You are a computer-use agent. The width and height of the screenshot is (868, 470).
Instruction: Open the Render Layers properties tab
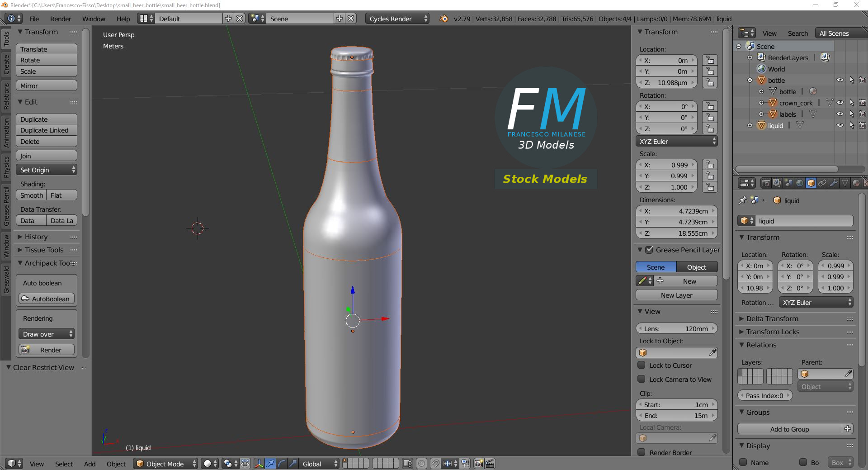tap(777, 183)
